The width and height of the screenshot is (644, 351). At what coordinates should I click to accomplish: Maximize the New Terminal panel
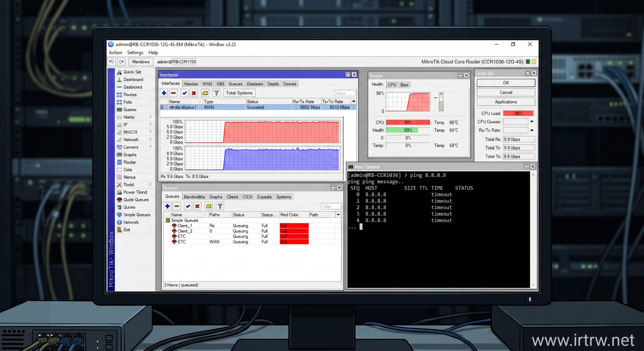click(x=526, y=166)
